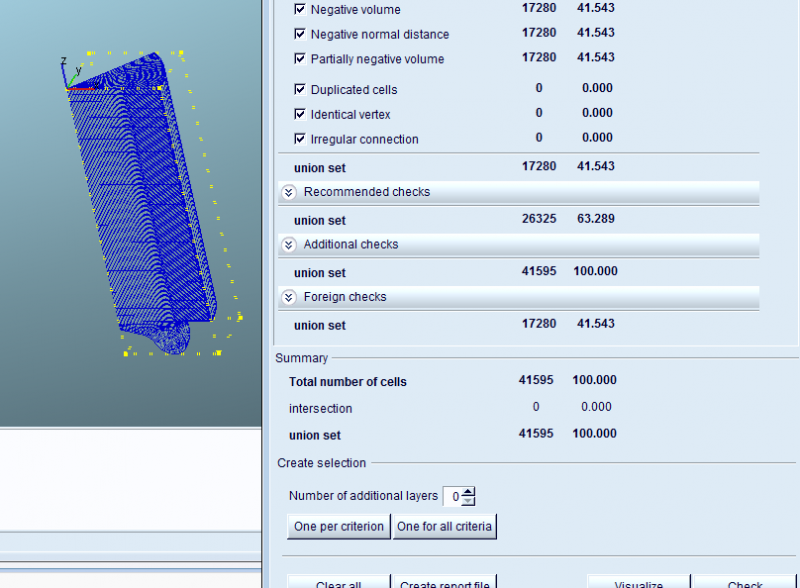Toggle the Duplicated cells checkbox
Image resolution: width=800 pixels, height=588 pixels.
pyautogui.click(x=300, y=89)
